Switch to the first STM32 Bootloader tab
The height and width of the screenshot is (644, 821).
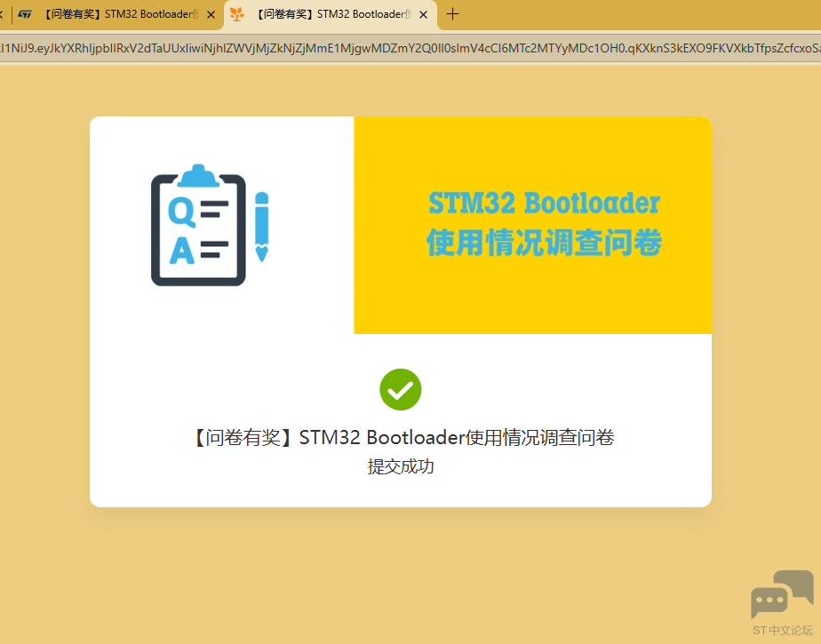[117, 14]
